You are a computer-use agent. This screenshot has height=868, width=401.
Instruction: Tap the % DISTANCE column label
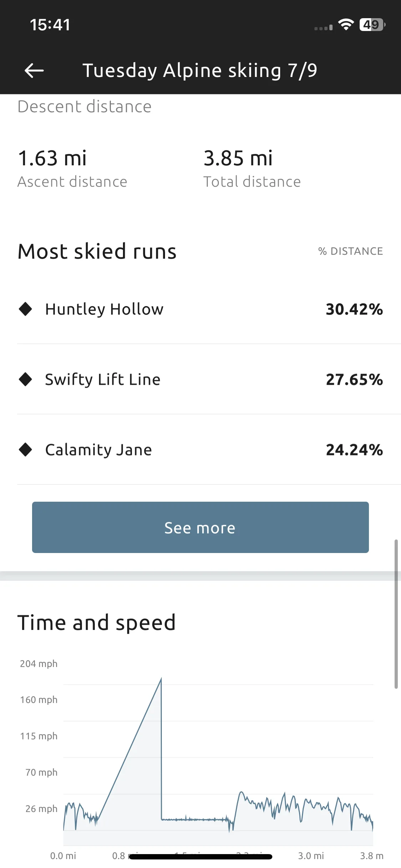pyautogui.click(x=351, y=251)
